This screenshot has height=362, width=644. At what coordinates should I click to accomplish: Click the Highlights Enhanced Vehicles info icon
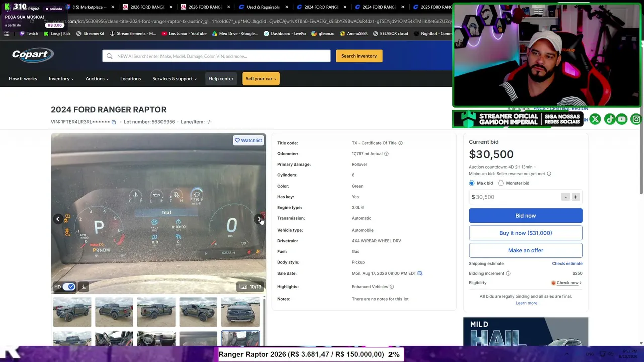[392, 287]
